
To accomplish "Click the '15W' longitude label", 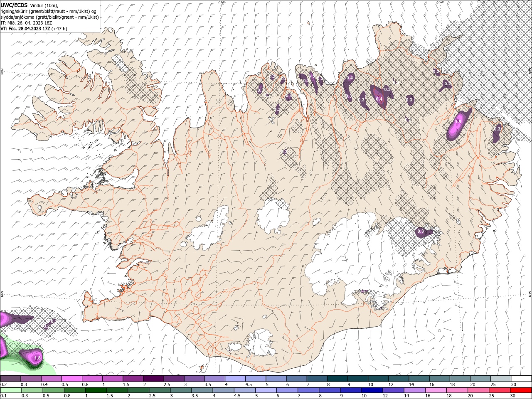I will pos(440,2).
